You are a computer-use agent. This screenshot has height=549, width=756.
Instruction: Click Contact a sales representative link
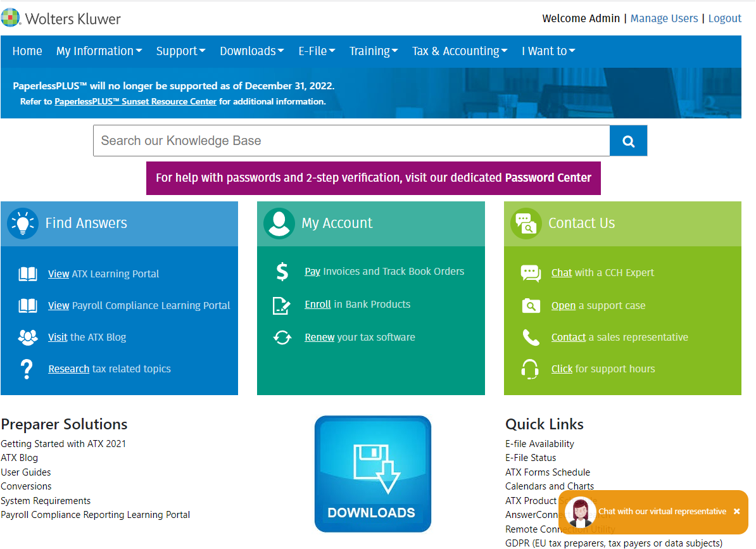620,338
